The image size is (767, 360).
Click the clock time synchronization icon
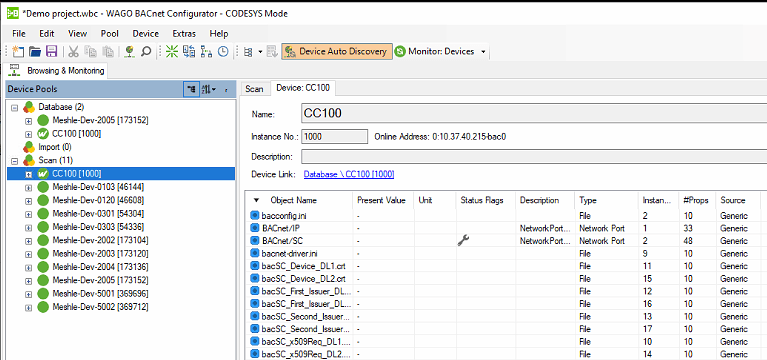coord(223,51)
